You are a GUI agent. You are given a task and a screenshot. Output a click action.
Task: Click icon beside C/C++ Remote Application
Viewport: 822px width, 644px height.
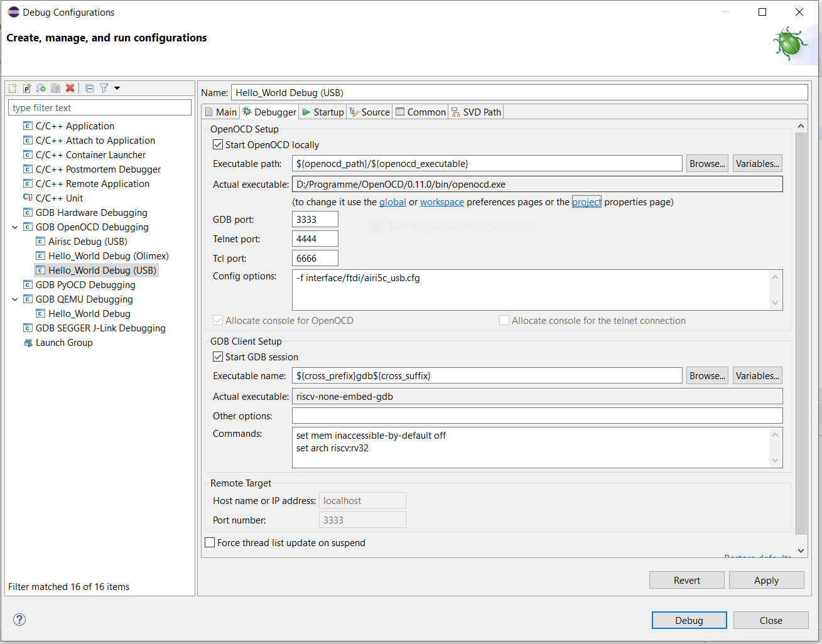[28, 184]
